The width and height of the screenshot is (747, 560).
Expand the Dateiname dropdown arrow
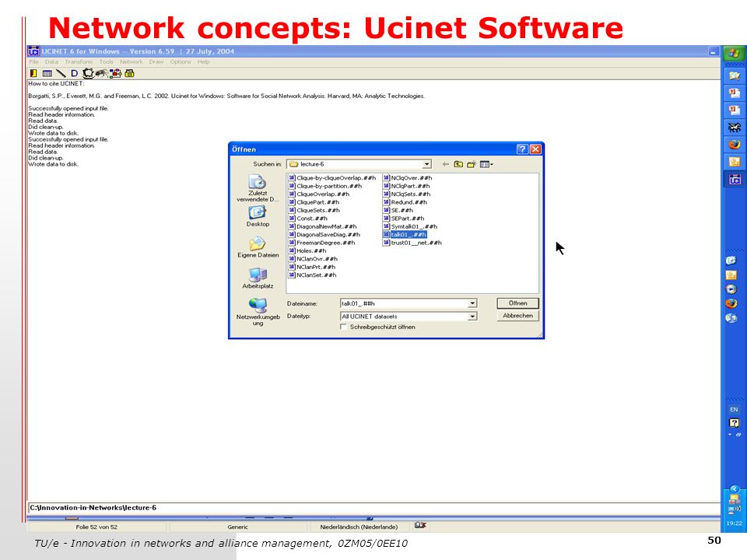pos(472,303)
